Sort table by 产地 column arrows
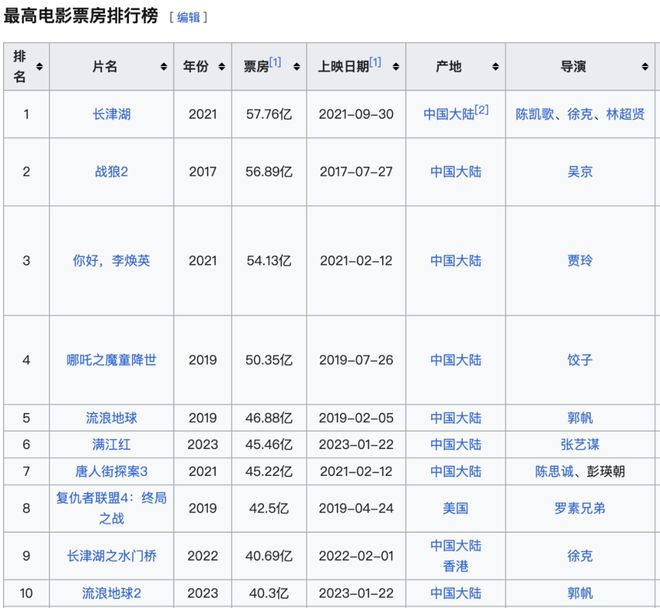The image size is (660, 608). pos(495,67)
